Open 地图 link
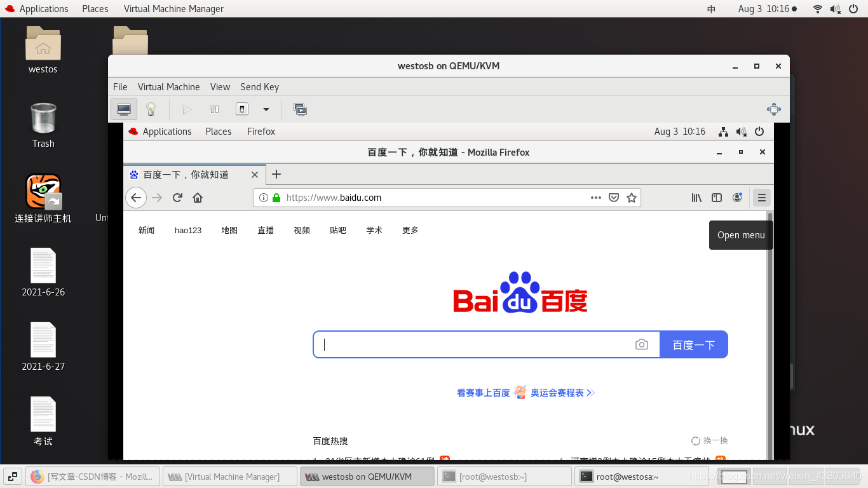This screenshot has width=868, height=488. pyautogui.click(x=229, y=230)
